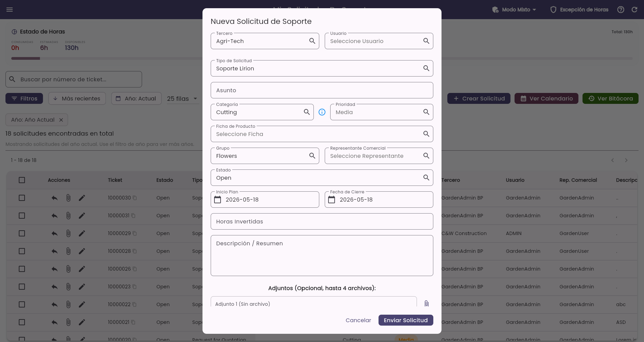Click the help question mark icon

click(621, 10)
